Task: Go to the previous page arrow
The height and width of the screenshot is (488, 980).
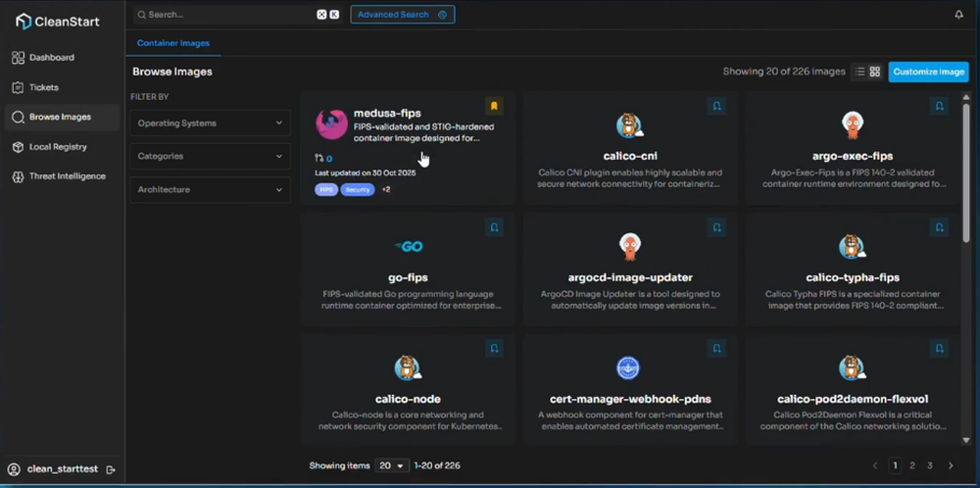Action: (x=875, y=465)
